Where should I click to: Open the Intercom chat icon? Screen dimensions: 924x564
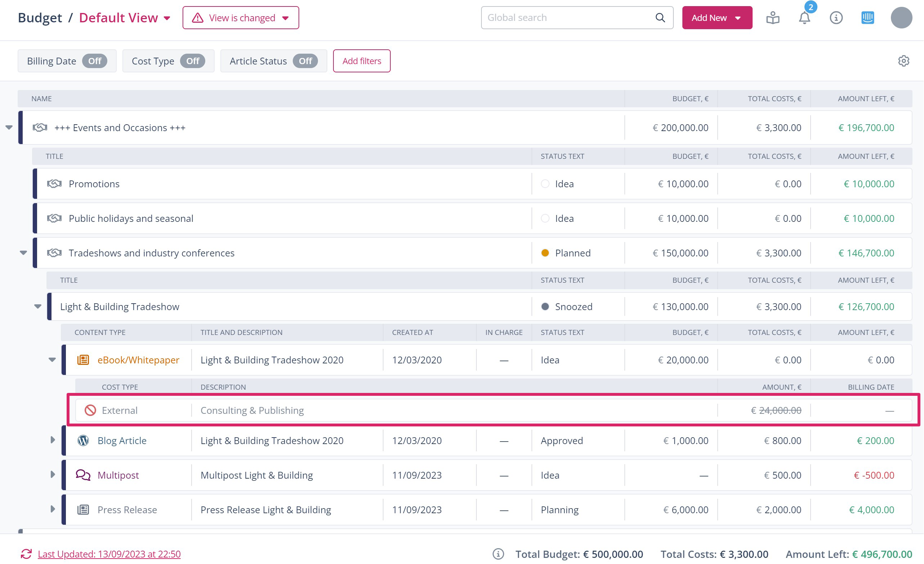pyautogui.click(x=867, y=18)
